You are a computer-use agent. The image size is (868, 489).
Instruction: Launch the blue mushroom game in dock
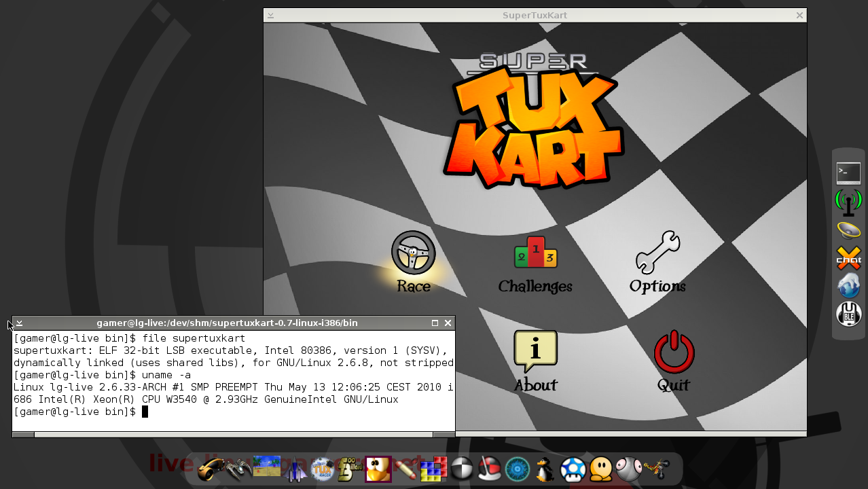(x=573, y=469)
